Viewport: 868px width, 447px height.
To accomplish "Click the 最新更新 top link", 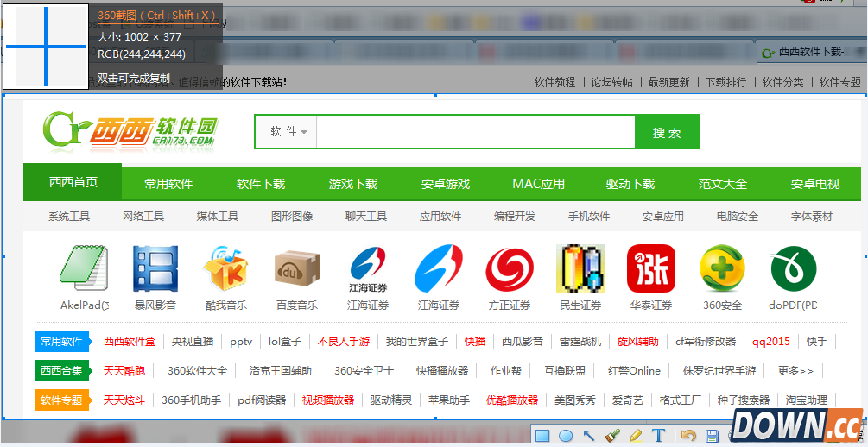I will (x=668, y=83).
